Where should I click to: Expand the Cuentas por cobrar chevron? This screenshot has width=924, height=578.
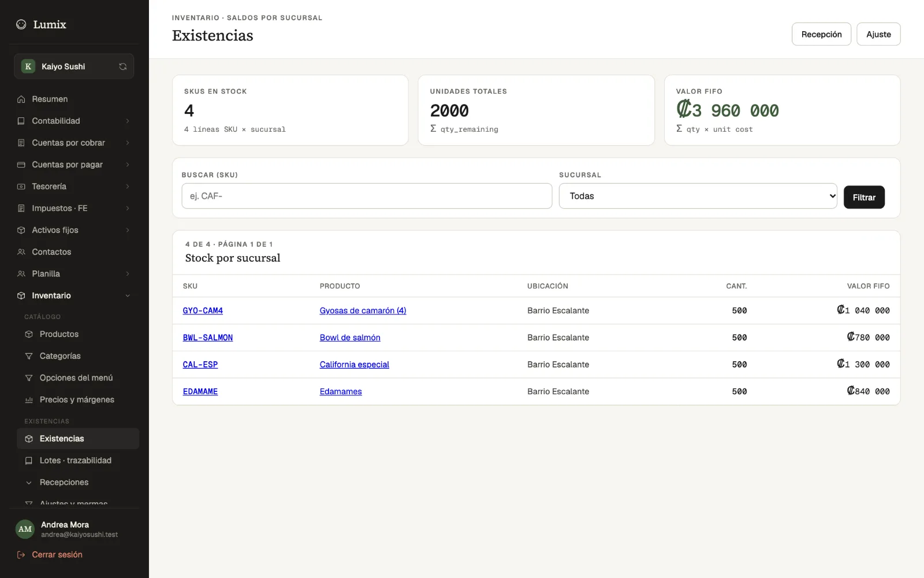coord(128,143)
